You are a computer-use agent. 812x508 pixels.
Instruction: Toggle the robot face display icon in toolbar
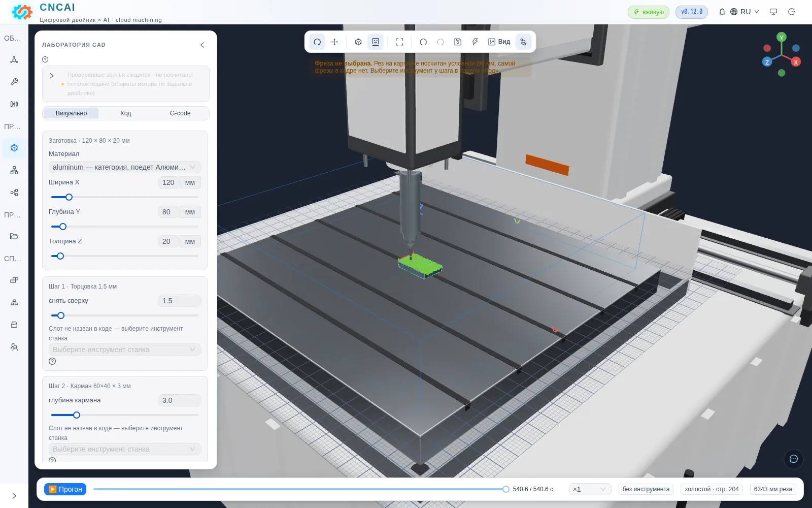click(376, 42)
